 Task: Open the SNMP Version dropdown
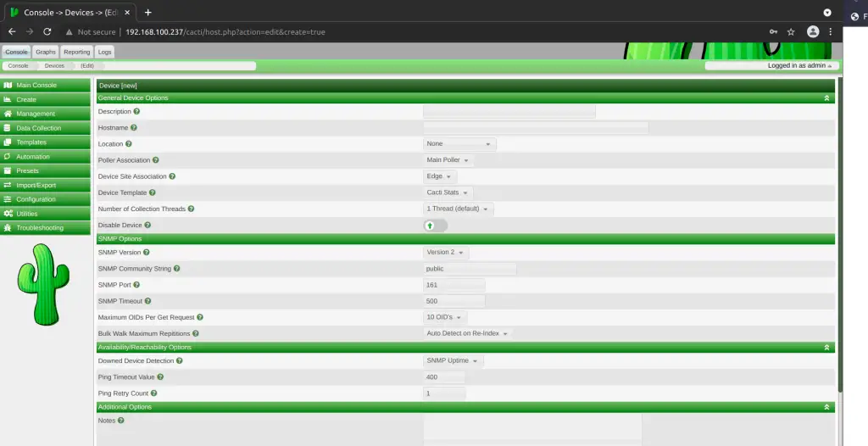tap(446, 252)
